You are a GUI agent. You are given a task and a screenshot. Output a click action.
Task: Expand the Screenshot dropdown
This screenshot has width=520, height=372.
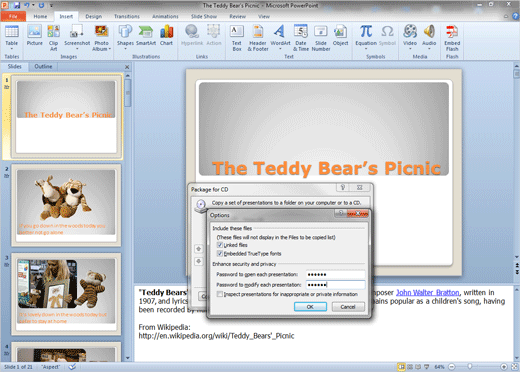pos(77,49)
